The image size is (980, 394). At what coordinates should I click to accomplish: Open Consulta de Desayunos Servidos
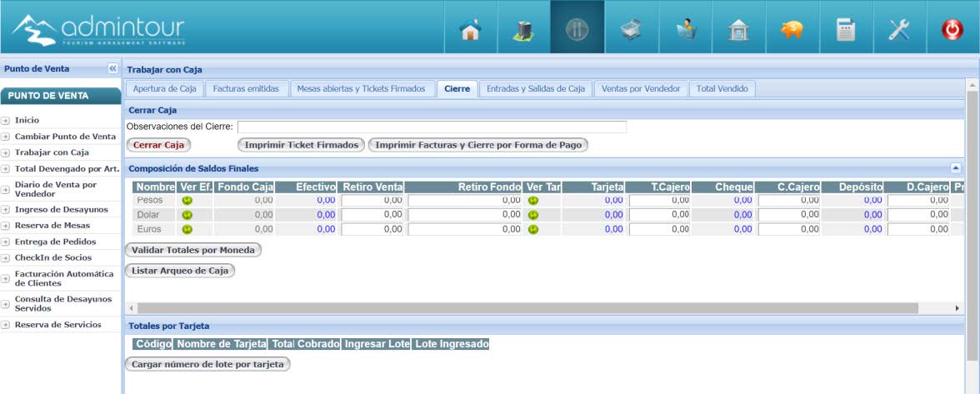tap(63, 303)
